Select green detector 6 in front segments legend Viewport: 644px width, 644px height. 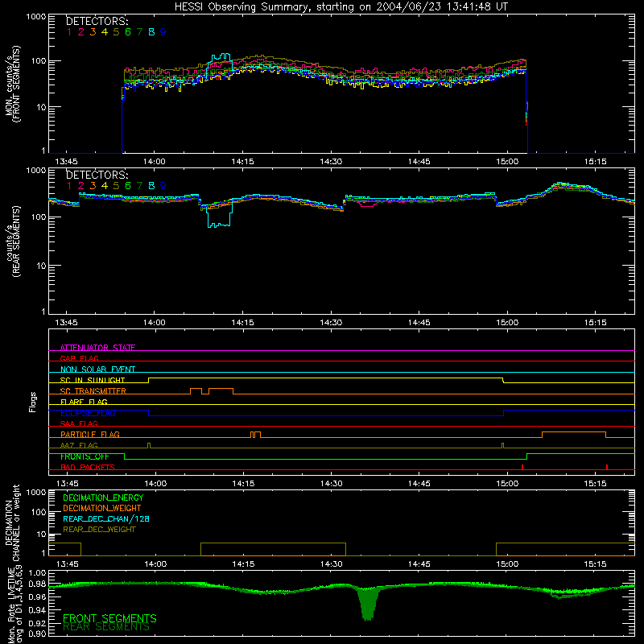(128, 32)
